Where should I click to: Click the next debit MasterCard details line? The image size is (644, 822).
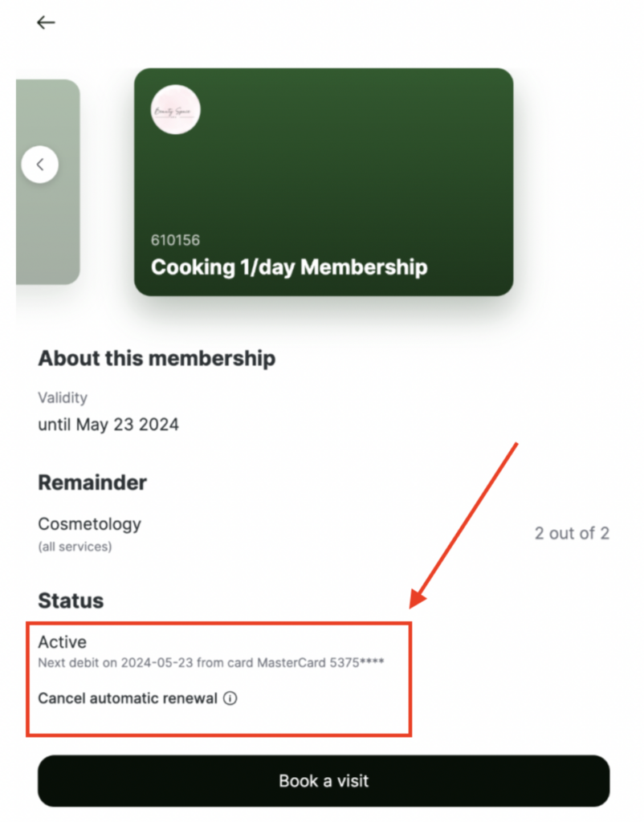pos(210,663)
